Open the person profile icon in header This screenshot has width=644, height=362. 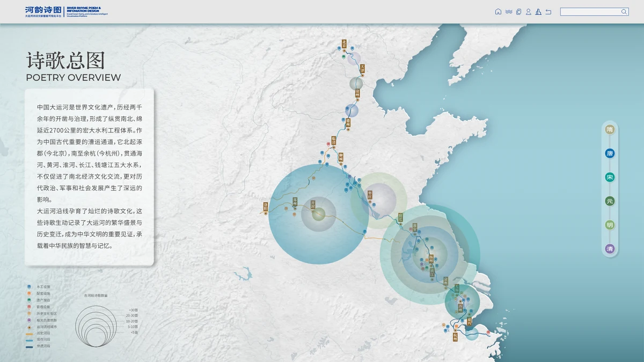click(529, 12)
